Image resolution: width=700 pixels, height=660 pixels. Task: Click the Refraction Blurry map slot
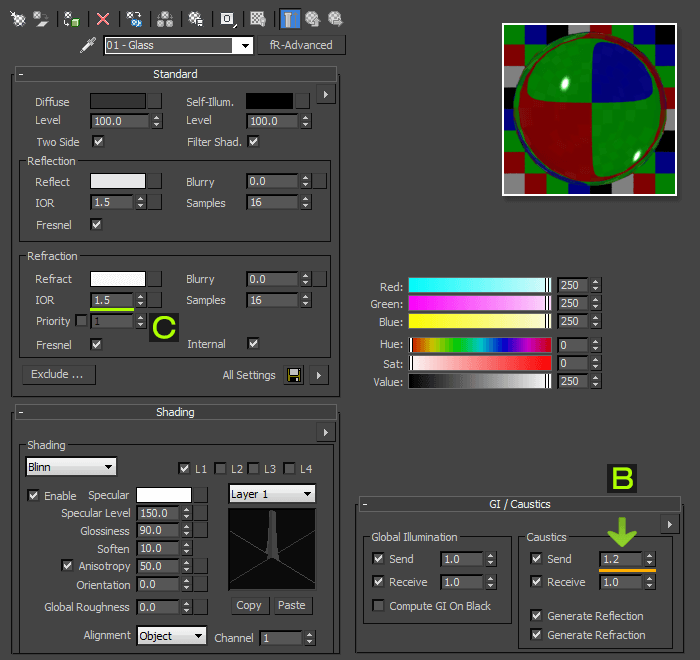(320, 279)
